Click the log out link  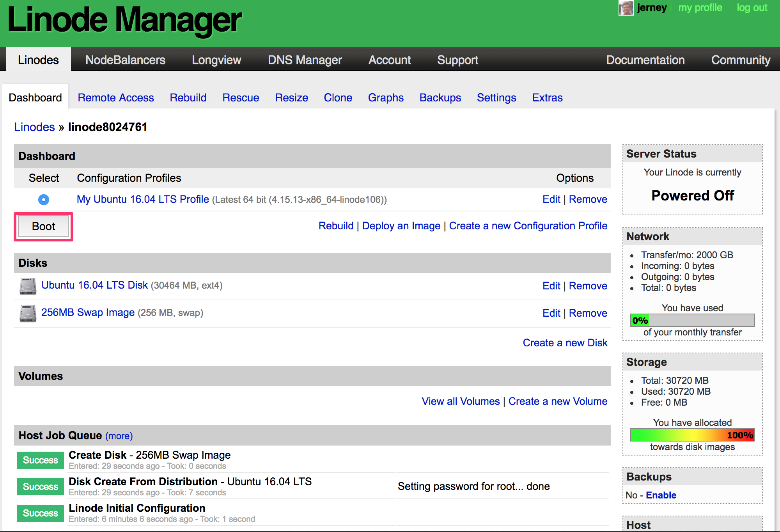pos(752,8)
